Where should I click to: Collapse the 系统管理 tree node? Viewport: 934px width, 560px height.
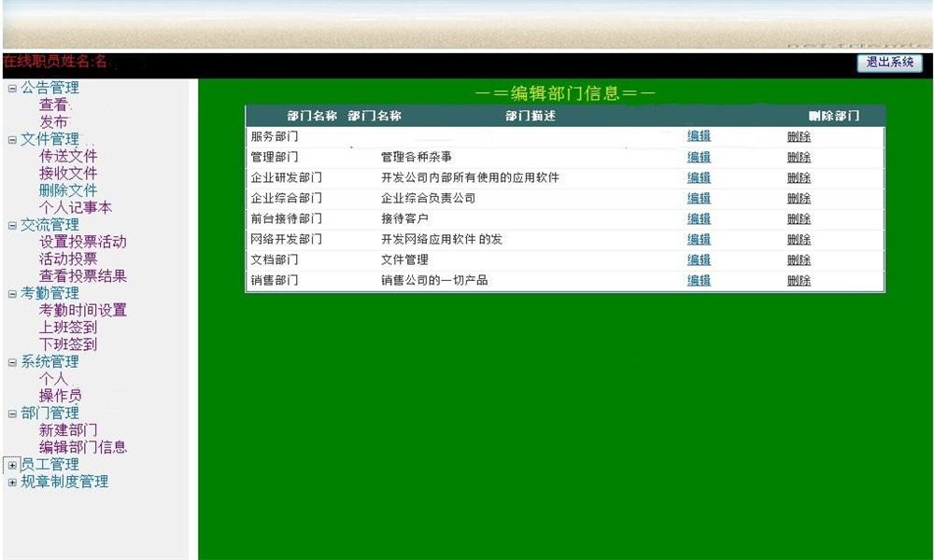[x=12, y=362]
